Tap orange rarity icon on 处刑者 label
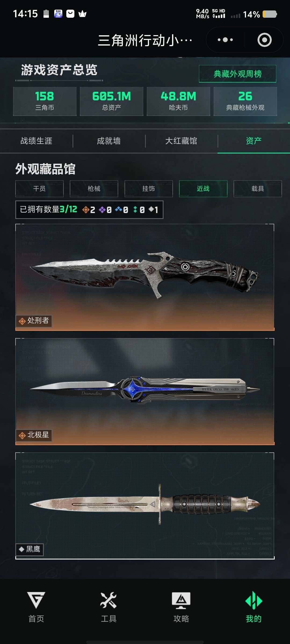290x644 pixels. (22, 321)
